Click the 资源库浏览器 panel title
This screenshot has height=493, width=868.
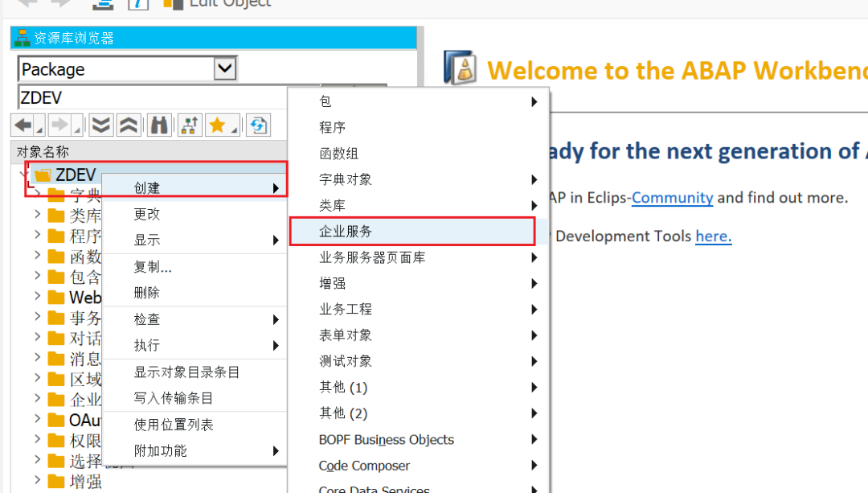[x=74, y=39]
